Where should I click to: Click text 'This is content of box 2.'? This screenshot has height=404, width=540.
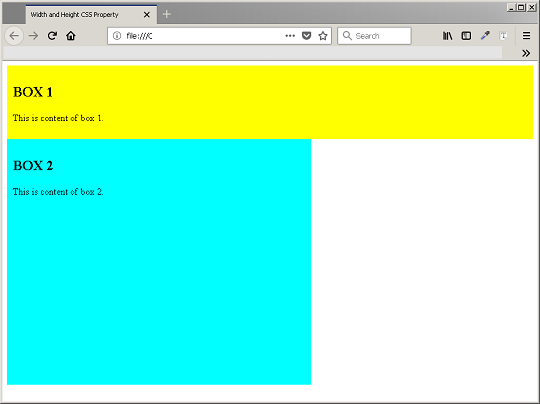pyautogui.click(x=58, y=192)
